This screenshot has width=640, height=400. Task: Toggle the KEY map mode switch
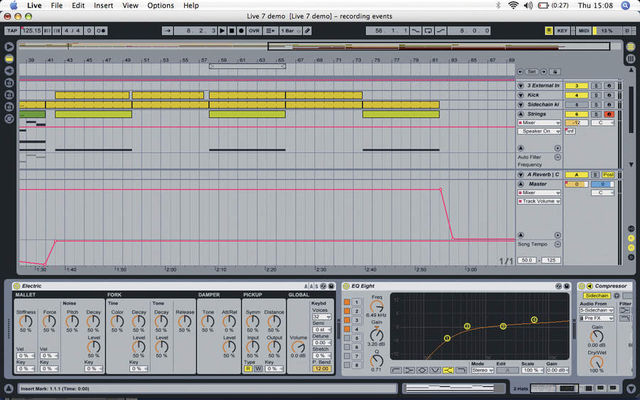(x=562, y=31)
